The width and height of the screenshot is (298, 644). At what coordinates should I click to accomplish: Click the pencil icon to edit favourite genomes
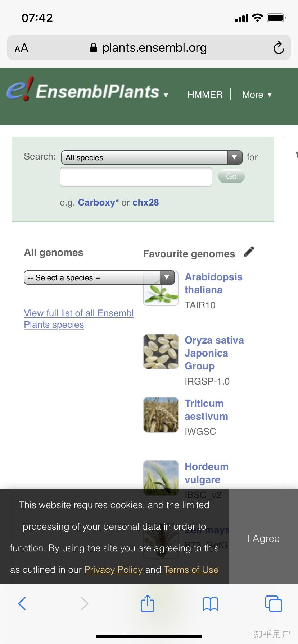tap(249, 252)
